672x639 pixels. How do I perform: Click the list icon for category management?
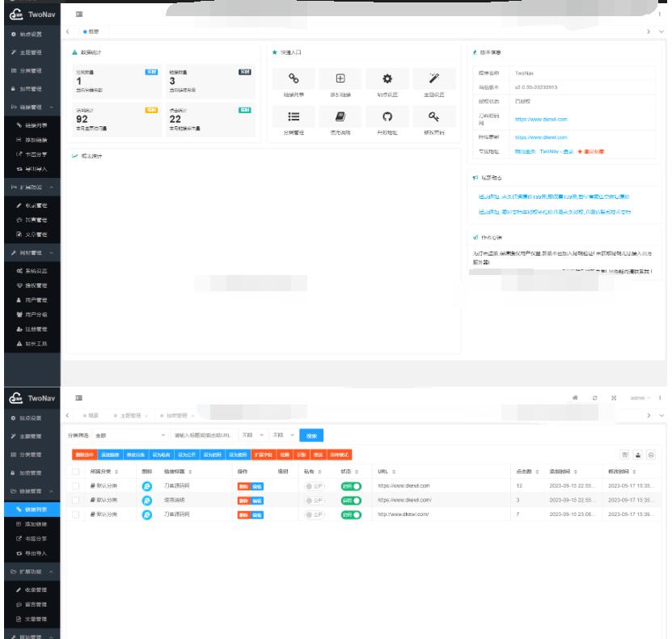[x=295, y=118]
